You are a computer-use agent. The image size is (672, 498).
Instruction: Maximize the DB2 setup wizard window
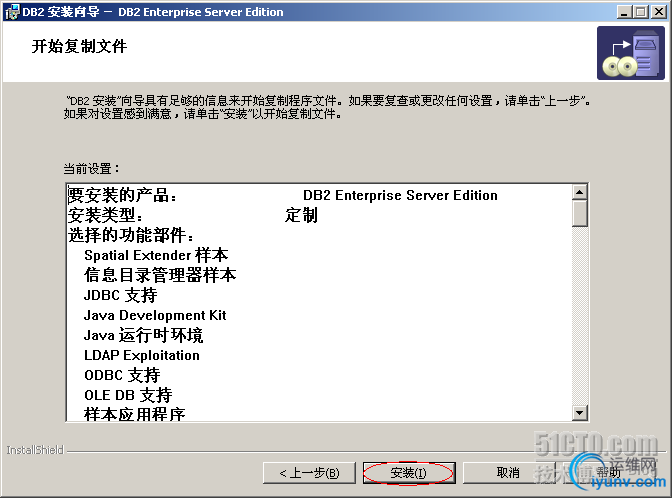click(x=641, y=12)
